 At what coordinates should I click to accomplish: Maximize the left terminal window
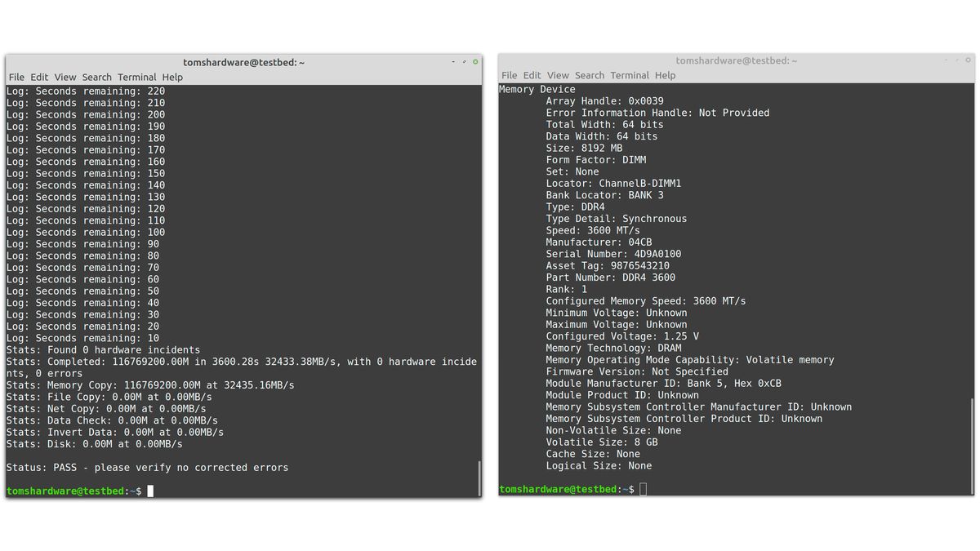click(x=465, y=62)
